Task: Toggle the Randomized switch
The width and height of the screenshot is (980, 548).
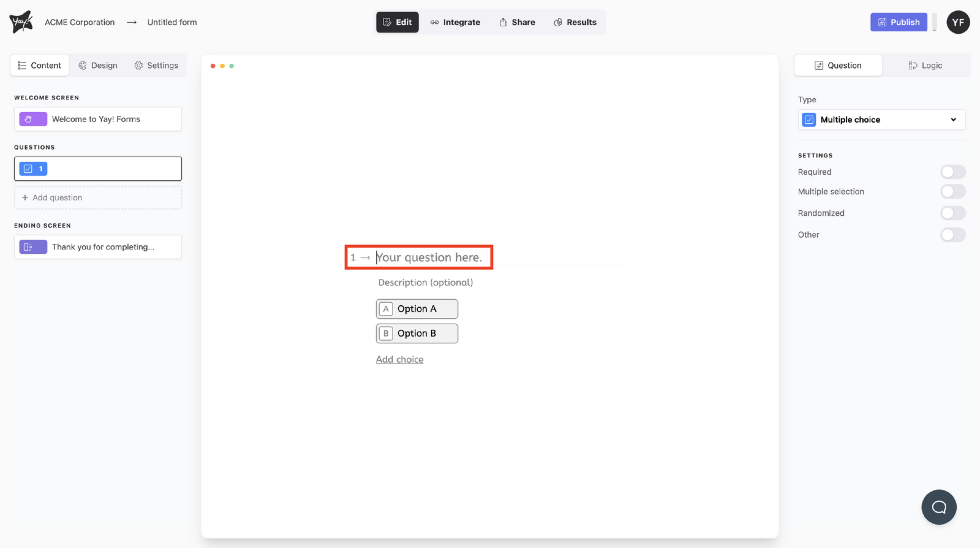Action: 952,213
